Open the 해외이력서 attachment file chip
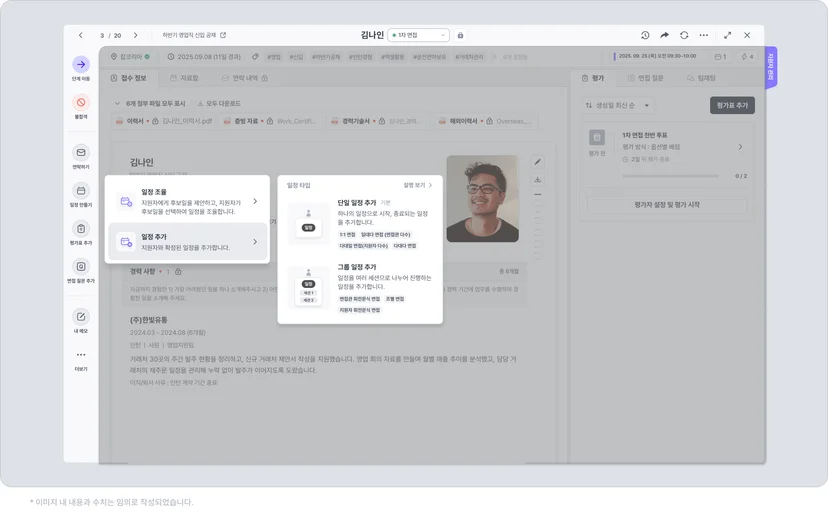The height and width of the screenshot is (517, 828). [x=485, y=121]
